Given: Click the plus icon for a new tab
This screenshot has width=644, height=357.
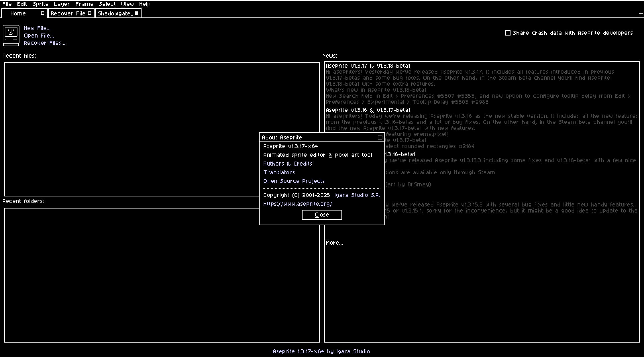Looking at the screenshot, I should pyautogui.click(x=641, y=14).
